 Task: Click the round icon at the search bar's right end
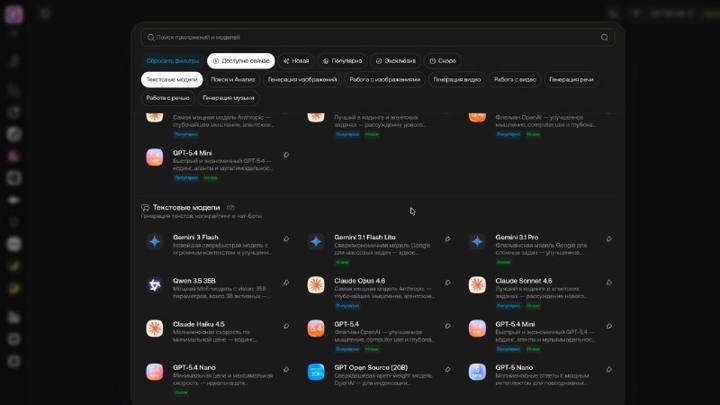604,37
